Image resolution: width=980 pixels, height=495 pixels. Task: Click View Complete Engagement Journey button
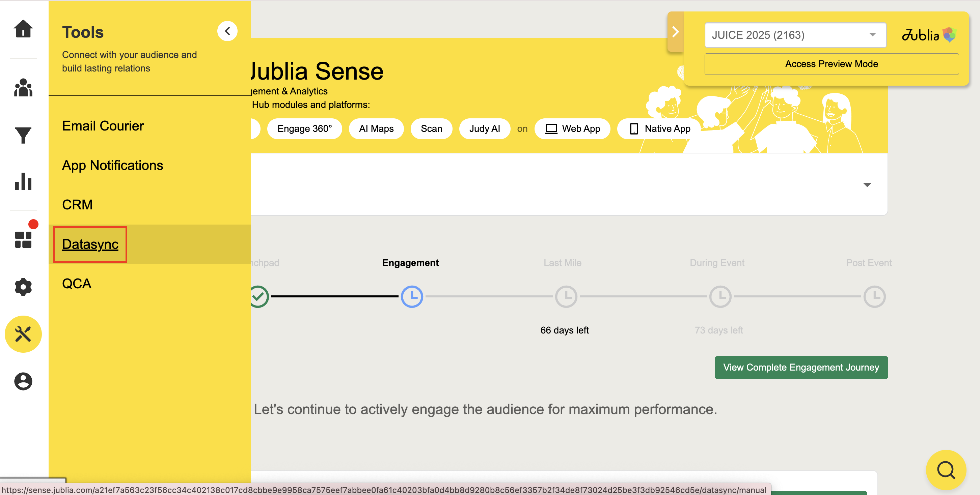[801, 367]
